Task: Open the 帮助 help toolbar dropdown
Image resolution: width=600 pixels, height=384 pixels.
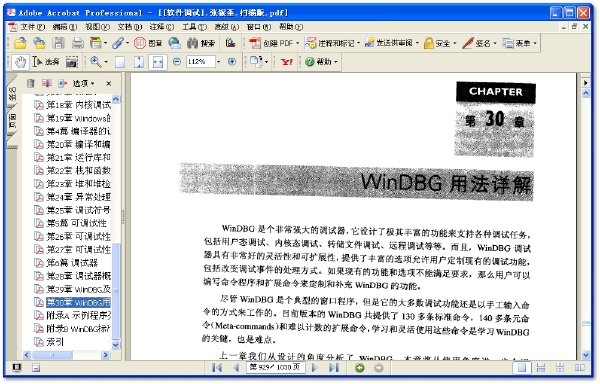Action: click(x=321, y=62)
